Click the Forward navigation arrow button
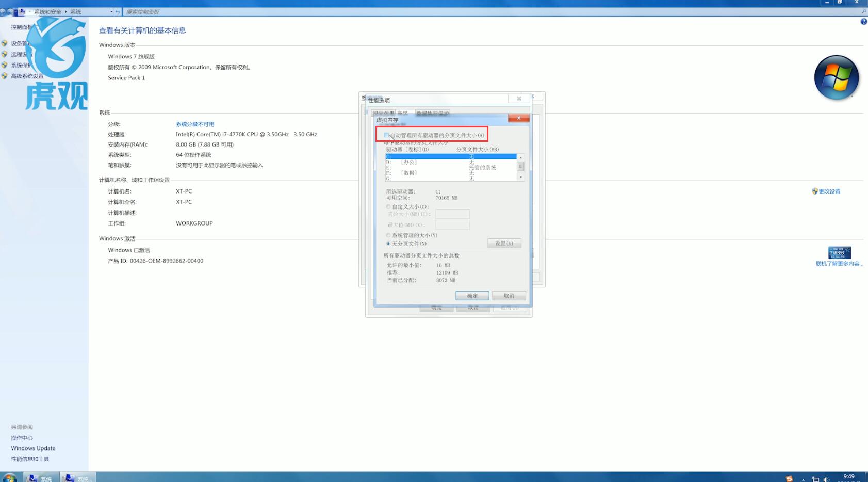 [x=9, y=11]
